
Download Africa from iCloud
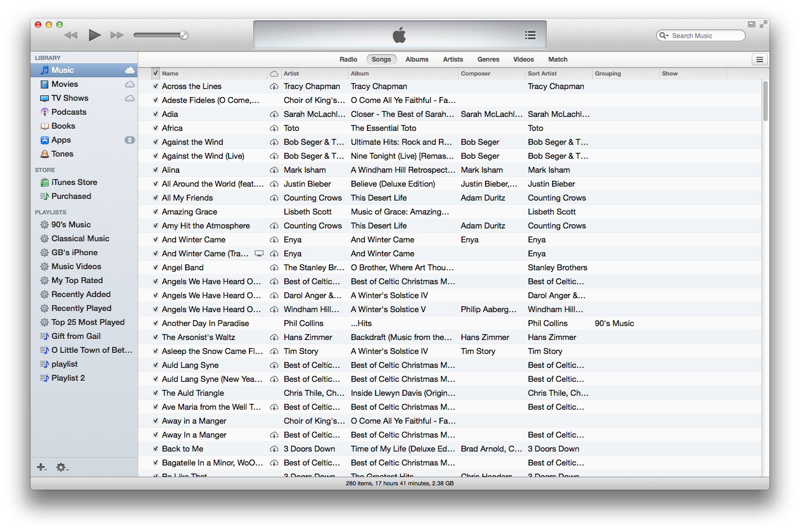(x=274, y=128)
